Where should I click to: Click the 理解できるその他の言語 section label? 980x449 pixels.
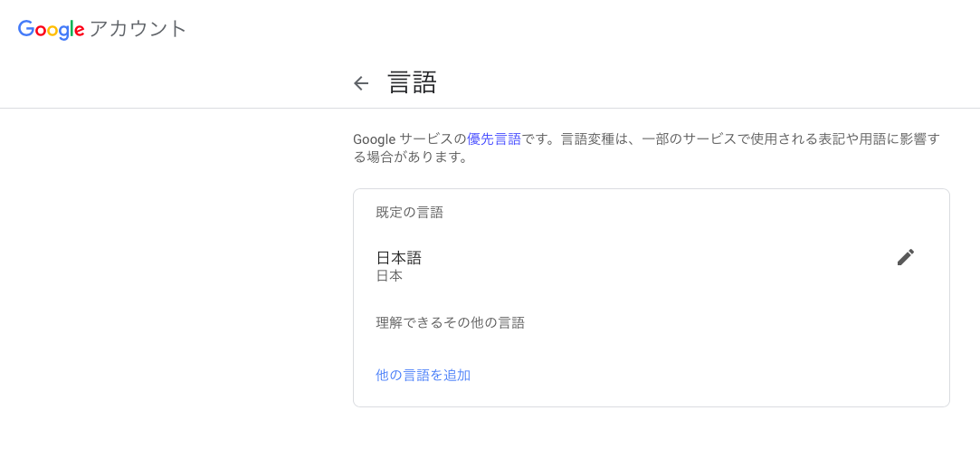click(450, 323)
